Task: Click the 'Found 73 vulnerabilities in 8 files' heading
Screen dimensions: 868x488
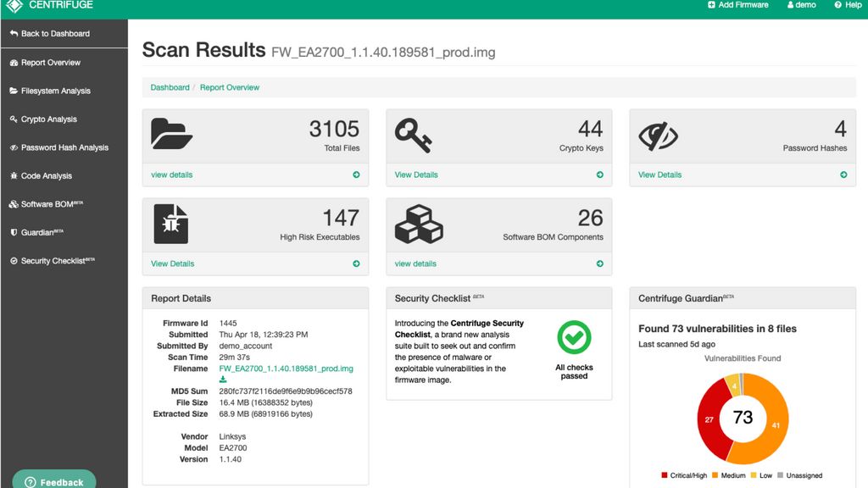Action: click(x=717, y=329)
